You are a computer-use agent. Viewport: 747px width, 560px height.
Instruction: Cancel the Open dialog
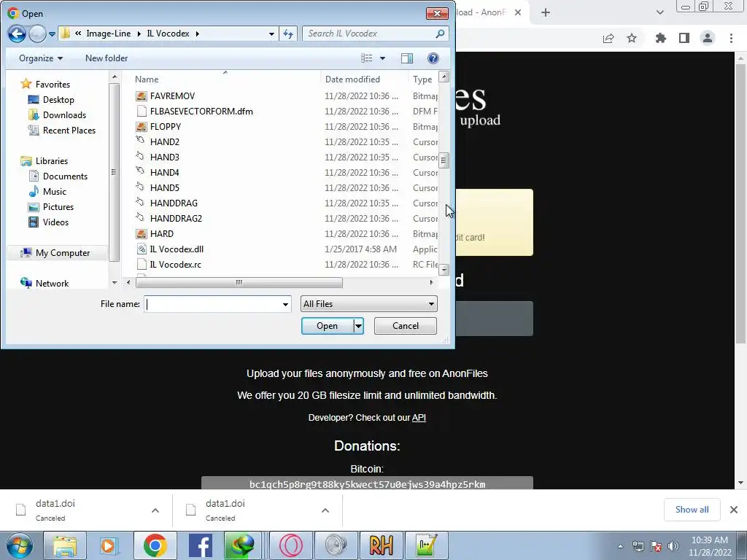pyautogui.click(x=406, y=326)
